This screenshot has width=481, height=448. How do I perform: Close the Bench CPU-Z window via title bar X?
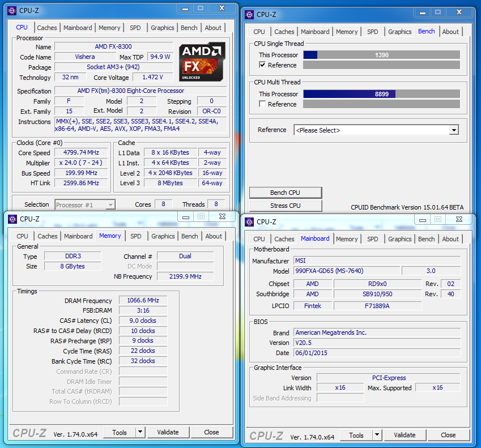(x=459, y=12)
